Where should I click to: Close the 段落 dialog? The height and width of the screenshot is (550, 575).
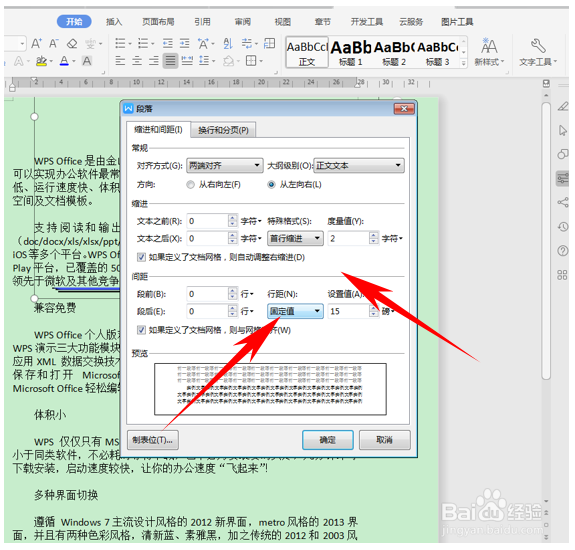404,109
